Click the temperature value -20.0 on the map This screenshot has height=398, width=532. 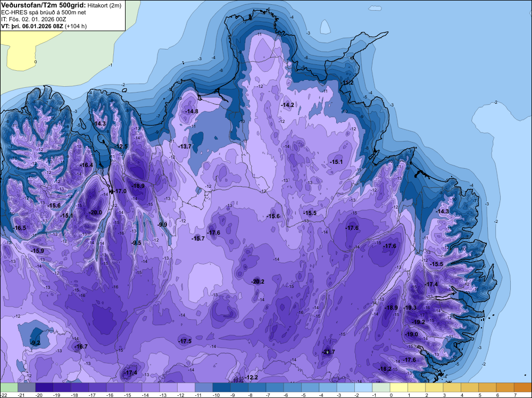[95, 213]
